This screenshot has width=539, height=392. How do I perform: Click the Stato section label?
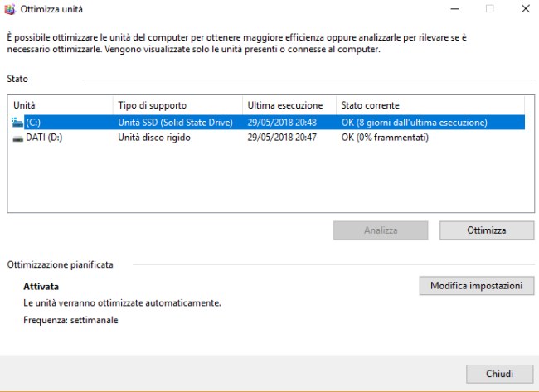[x=17, y=79]
